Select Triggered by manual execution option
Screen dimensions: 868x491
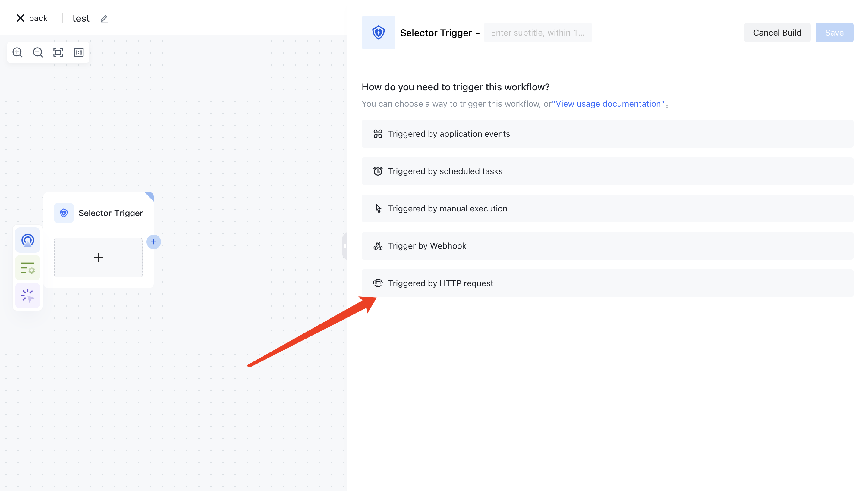[448, 208]
